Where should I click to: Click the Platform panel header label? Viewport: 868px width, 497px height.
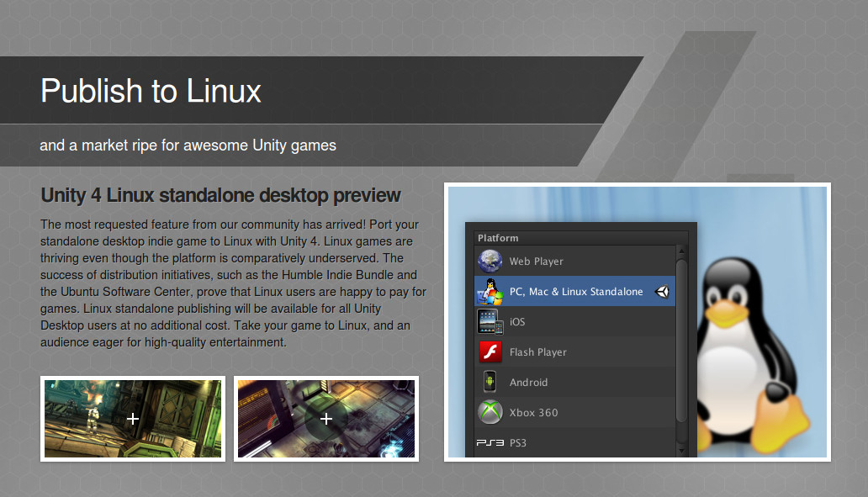click(x=498, y=238)
